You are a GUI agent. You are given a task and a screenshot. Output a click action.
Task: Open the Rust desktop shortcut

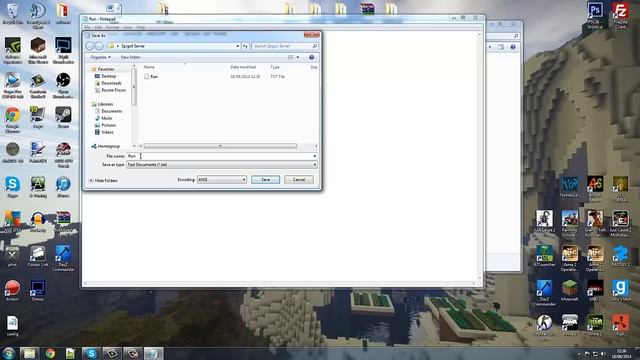click(620, 325)
